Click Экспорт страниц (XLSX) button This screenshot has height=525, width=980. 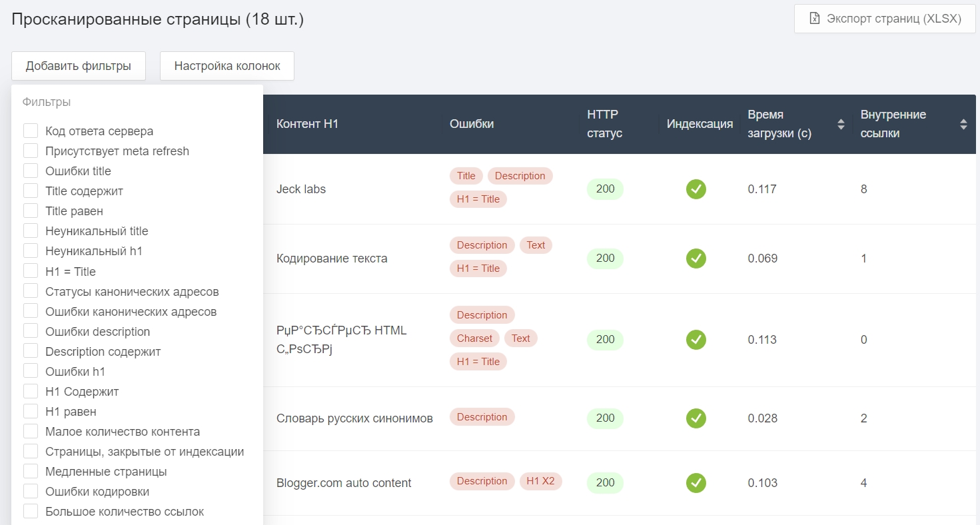click(x=885, y=19)
